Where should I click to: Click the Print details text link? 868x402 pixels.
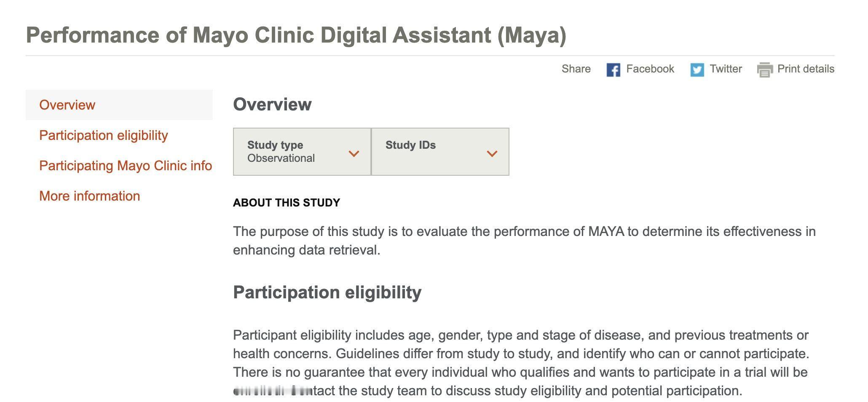806,69
